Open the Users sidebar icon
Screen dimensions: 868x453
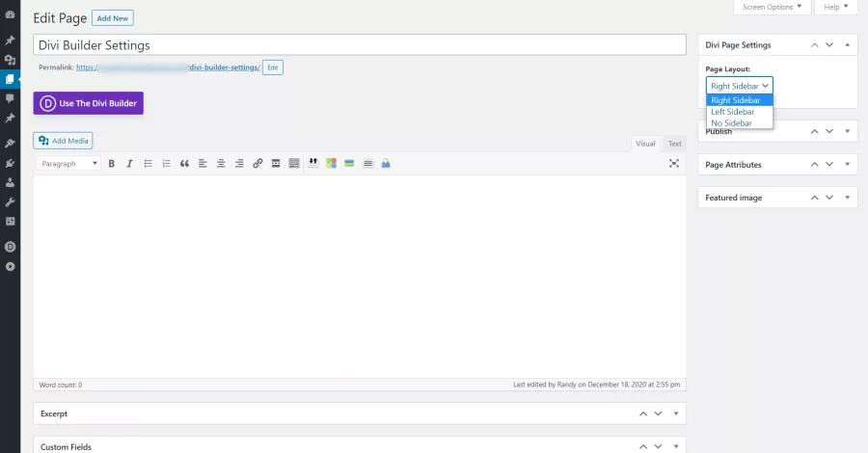tap(10, 182)
